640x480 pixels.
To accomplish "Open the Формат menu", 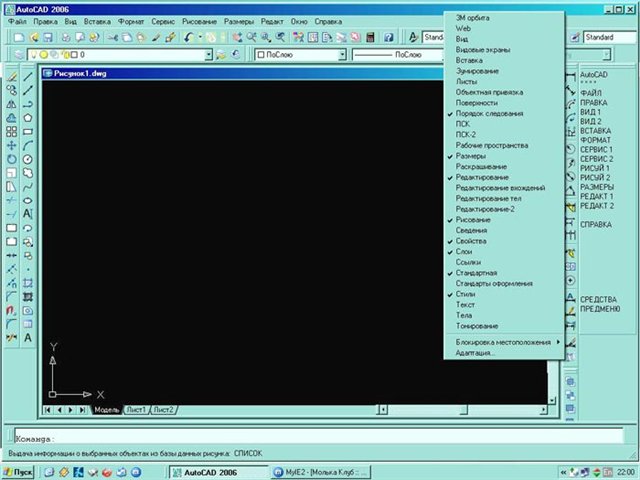I will coord(130,20).
